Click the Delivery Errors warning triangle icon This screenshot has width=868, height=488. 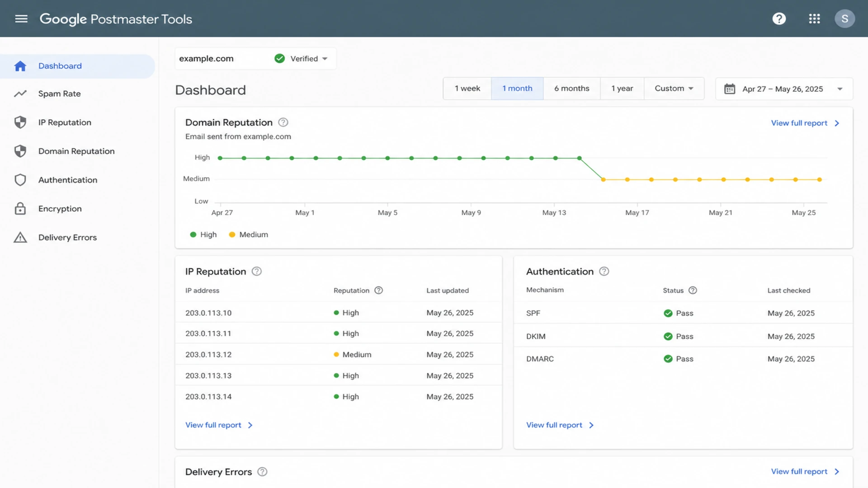[20, 237]
